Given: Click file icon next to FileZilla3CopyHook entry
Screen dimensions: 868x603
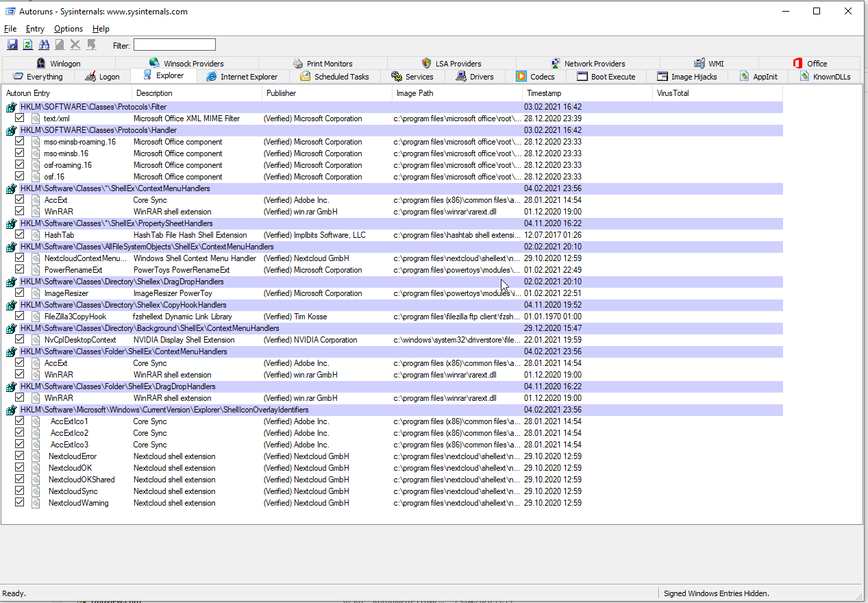Looking at the screenshot, I should 36,317.
